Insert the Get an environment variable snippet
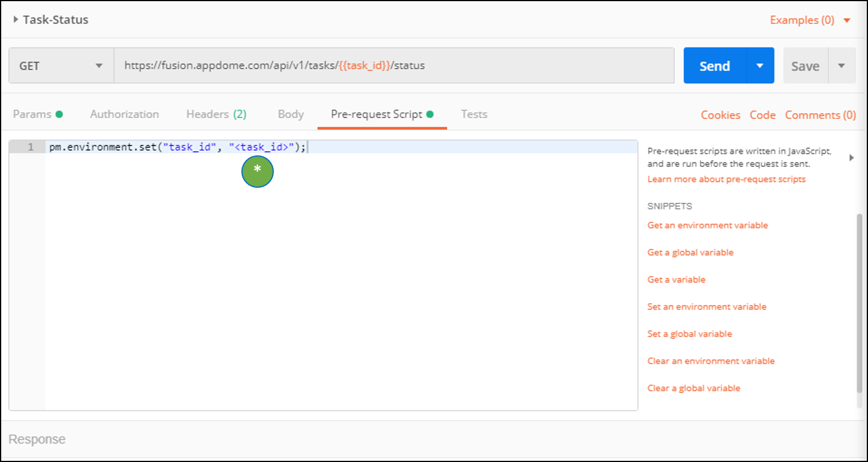Viewport: 868px width, 462px height. coord(707,225)
